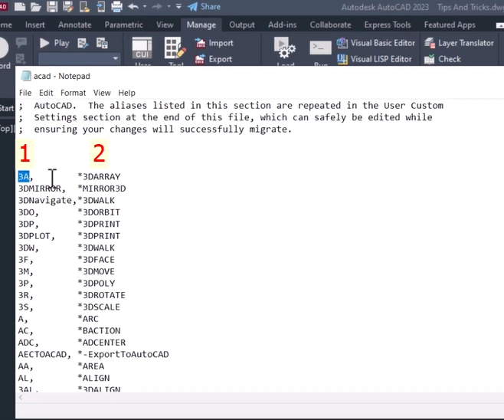Click the Open file folder icon

(x=36, y=6)
